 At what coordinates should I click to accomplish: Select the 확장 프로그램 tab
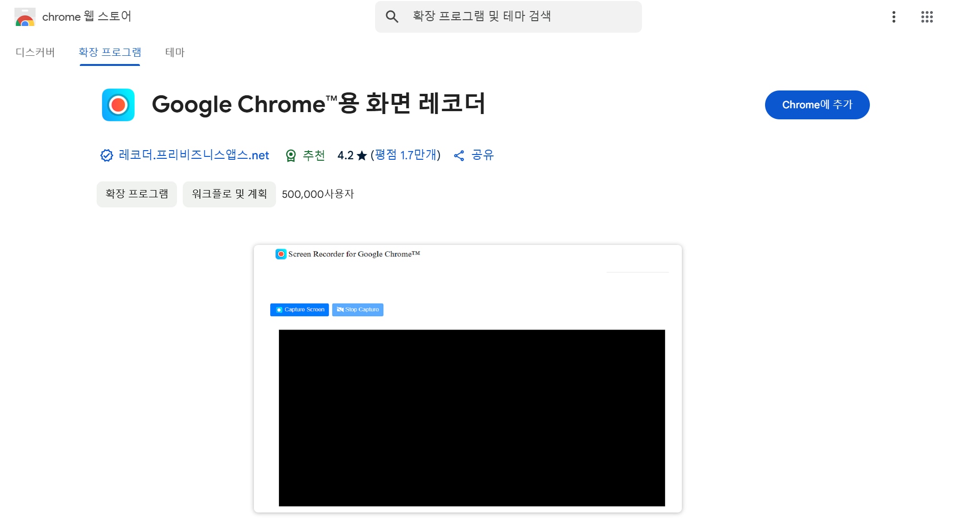(110, 52)
